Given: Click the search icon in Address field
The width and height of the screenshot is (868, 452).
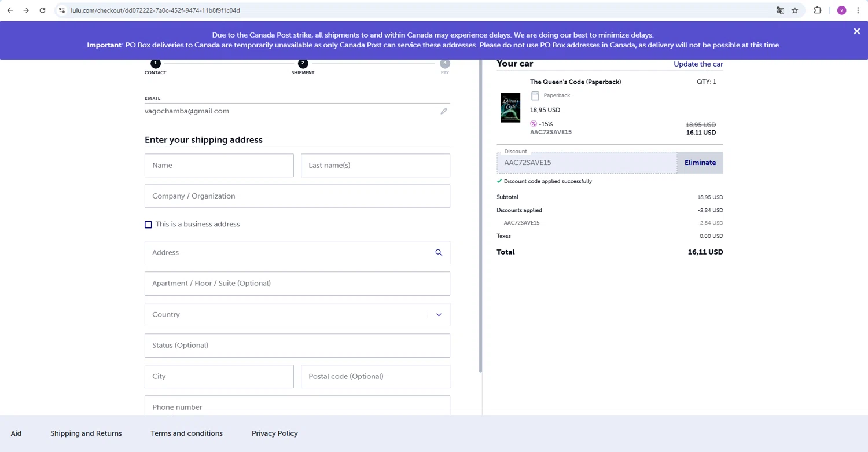Looking at the screenshot, I should coord(439,253).
